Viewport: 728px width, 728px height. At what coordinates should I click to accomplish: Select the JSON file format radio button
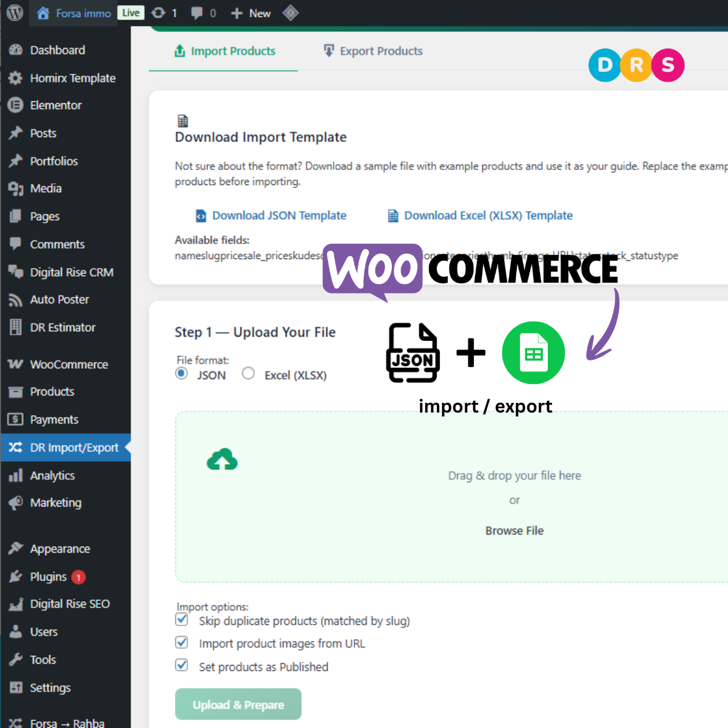pos(181,374)
